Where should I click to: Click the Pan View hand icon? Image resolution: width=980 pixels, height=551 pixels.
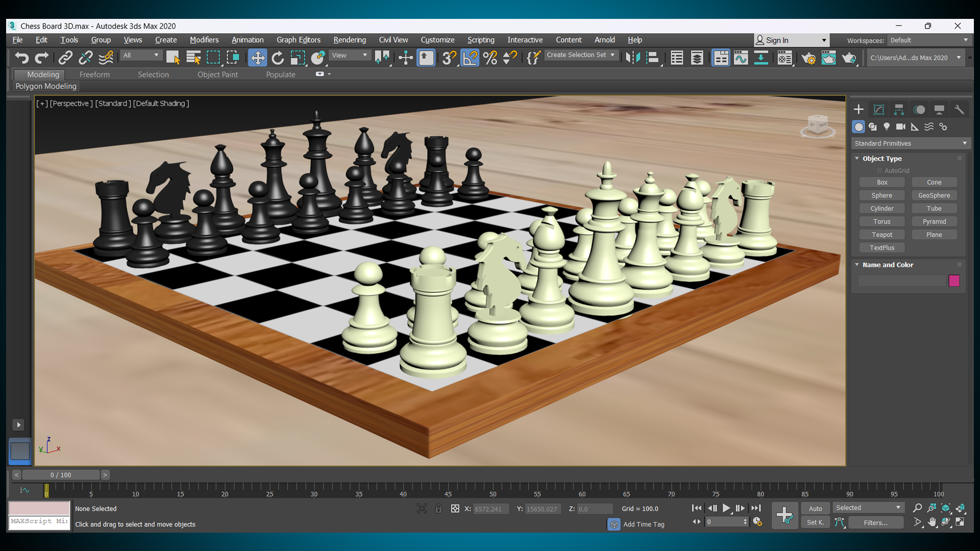pos(932,522)
